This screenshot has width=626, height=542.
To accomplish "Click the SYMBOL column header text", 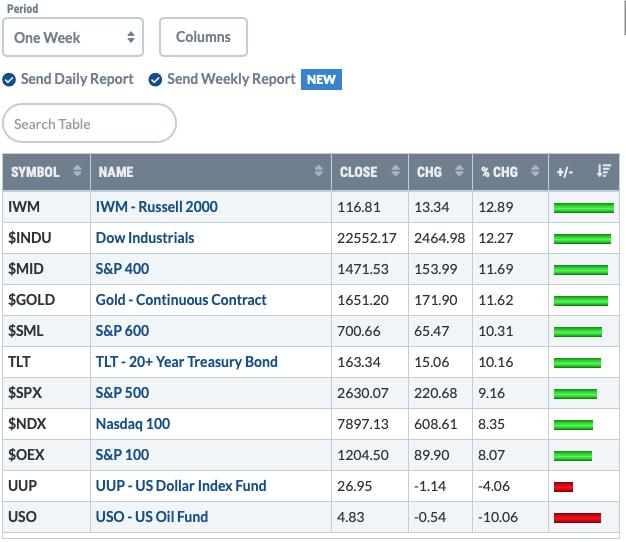I will (35, 172).
